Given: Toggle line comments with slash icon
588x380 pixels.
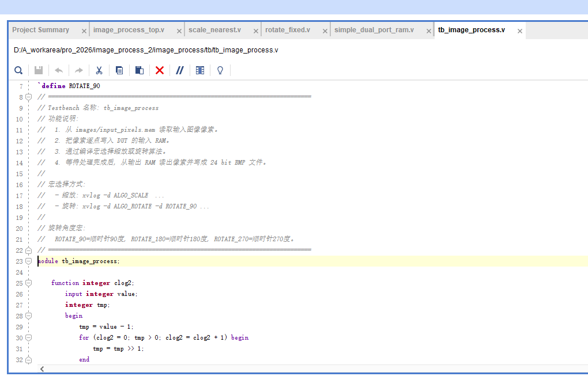Looking at the screenshot, I should coord(180,70).
